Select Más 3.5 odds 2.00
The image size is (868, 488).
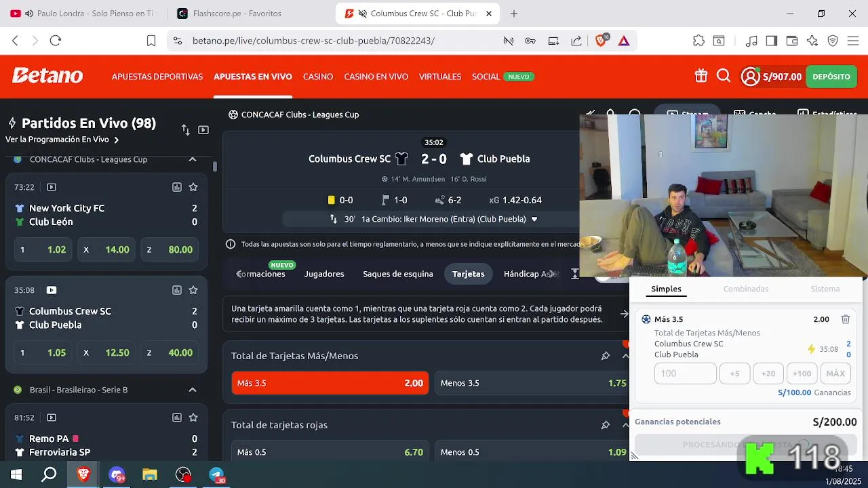pyautogui.click(x=330, y=383)
